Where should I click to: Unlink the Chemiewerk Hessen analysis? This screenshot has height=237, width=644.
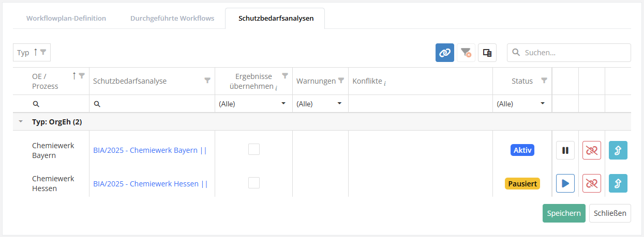pos(592,183)
